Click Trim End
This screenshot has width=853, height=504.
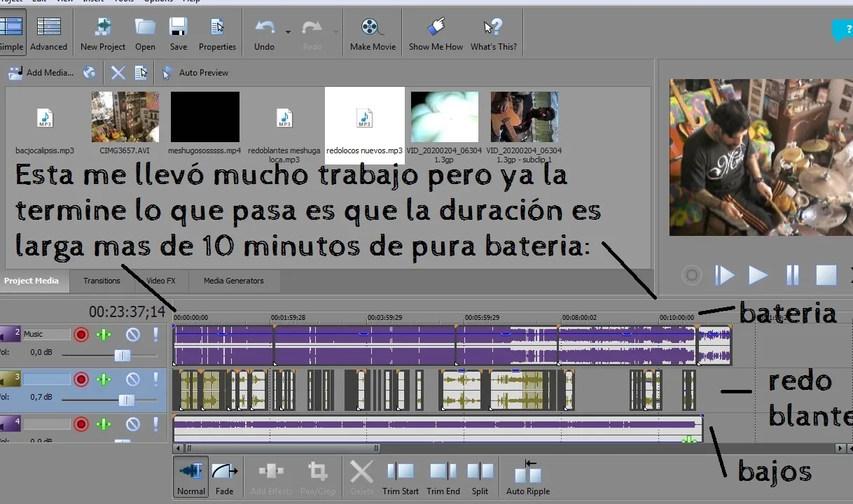(443, 477)
